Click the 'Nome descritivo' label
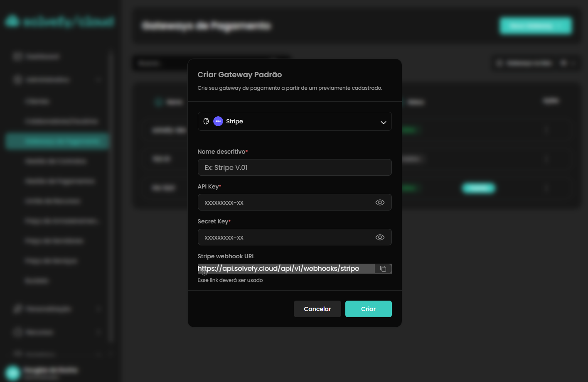 click(221, 152)
